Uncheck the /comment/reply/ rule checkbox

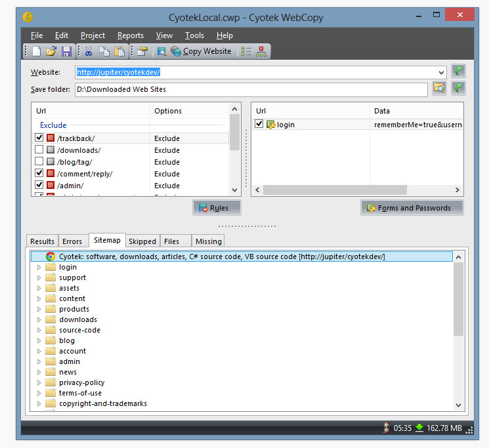tap(39, 173)
